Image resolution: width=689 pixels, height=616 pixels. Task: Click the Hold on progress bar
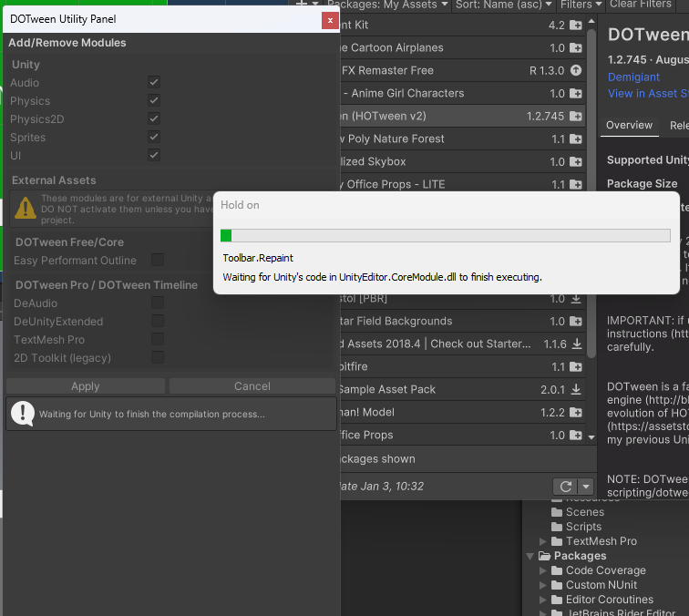click(445, 235)
